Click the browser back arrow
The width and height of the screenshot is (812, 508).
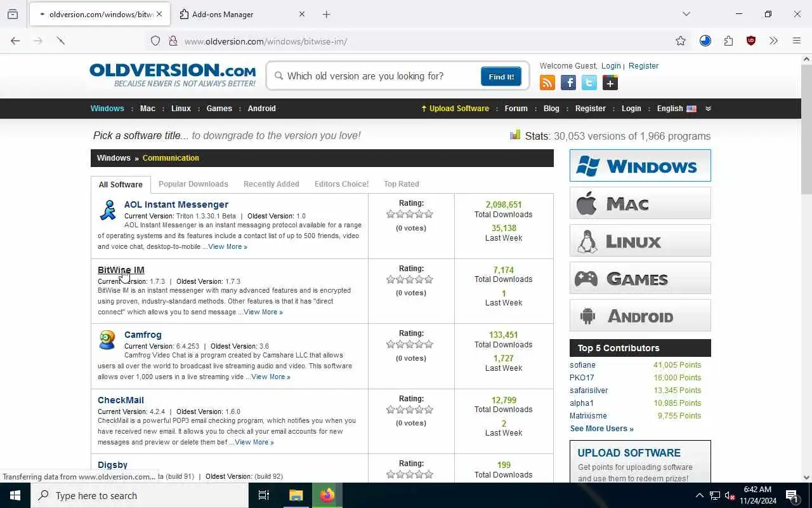tap(15, 41)
